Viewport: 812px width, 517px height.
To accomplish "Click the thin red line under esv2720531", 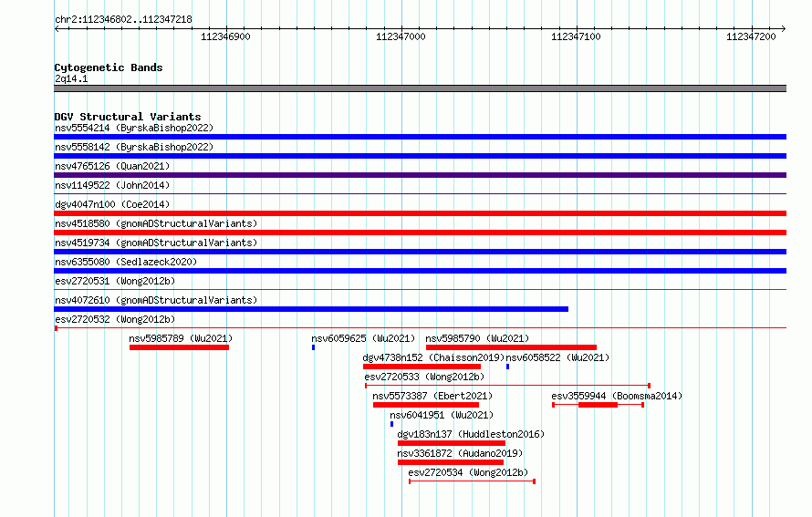I will 420,290.
